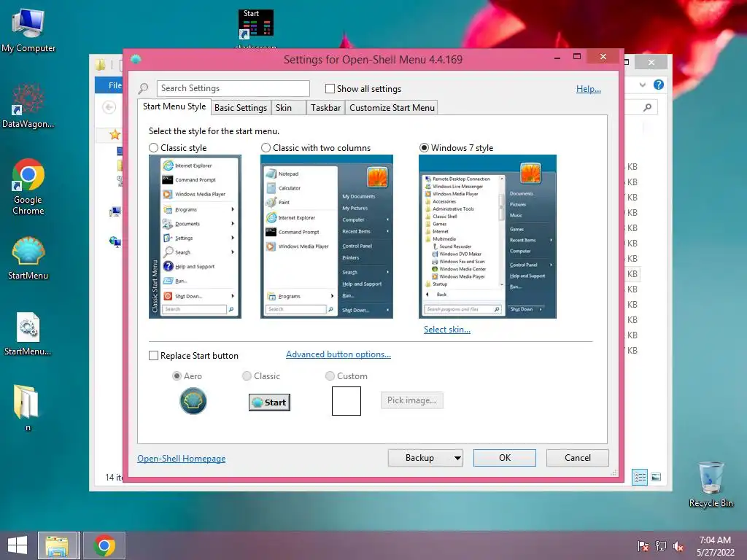747x560 pixels.
Task: Choose the Classic button radio option
Action: click(247, 376)
